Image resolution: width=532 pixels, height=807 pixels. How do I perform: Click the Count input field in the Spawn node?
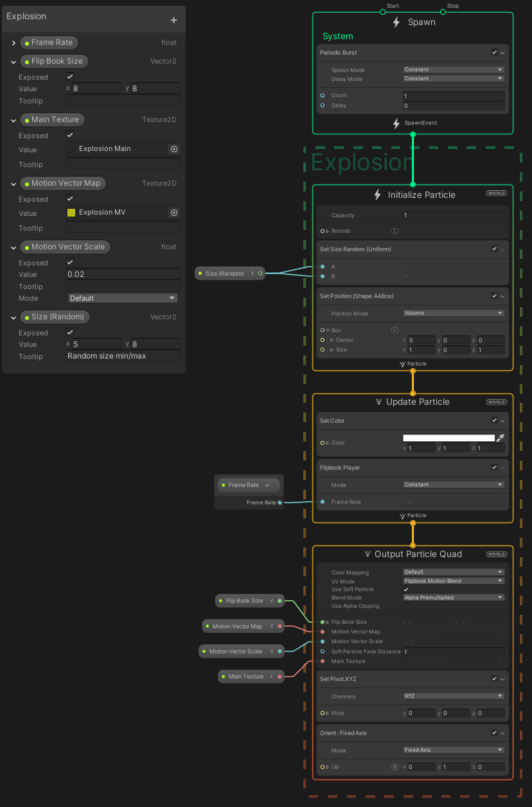(454, 95)
